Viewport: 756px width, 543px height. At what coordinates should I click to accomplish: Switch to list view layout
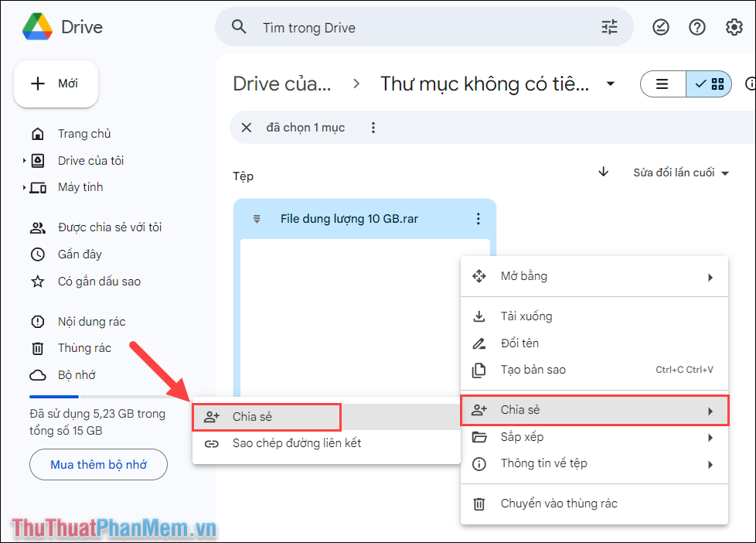click(662, 84)
